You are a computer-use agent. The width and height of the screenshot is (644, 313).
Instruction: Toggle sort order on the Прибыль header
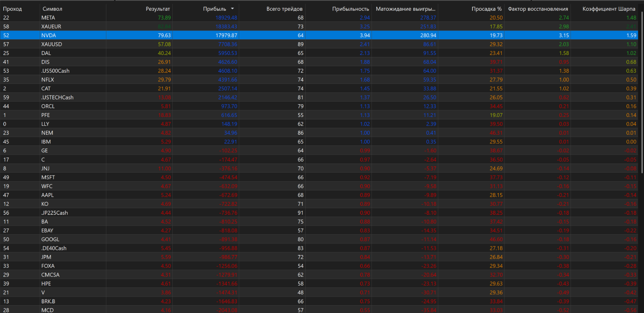coord(215,9)
